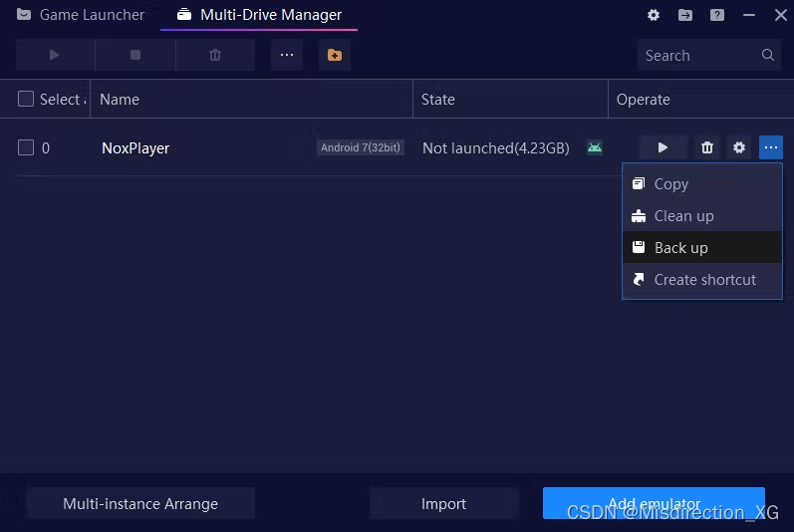Open settings gear in title bar
This screenshot has height=532, width=794.
coord(654,15)
